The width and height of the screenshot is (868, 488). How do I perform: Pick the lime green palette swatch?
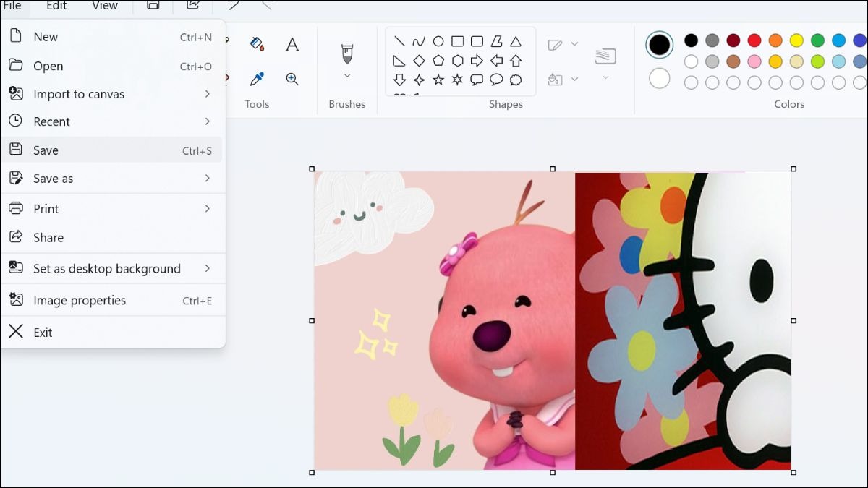point(817,61)
